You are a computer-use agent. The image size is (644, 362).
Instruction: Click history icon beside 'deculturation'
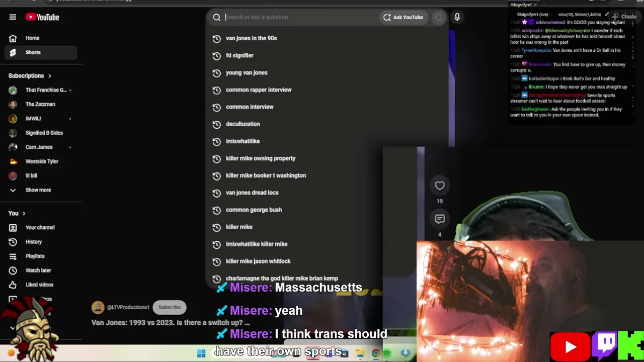[x=217, y=124]
